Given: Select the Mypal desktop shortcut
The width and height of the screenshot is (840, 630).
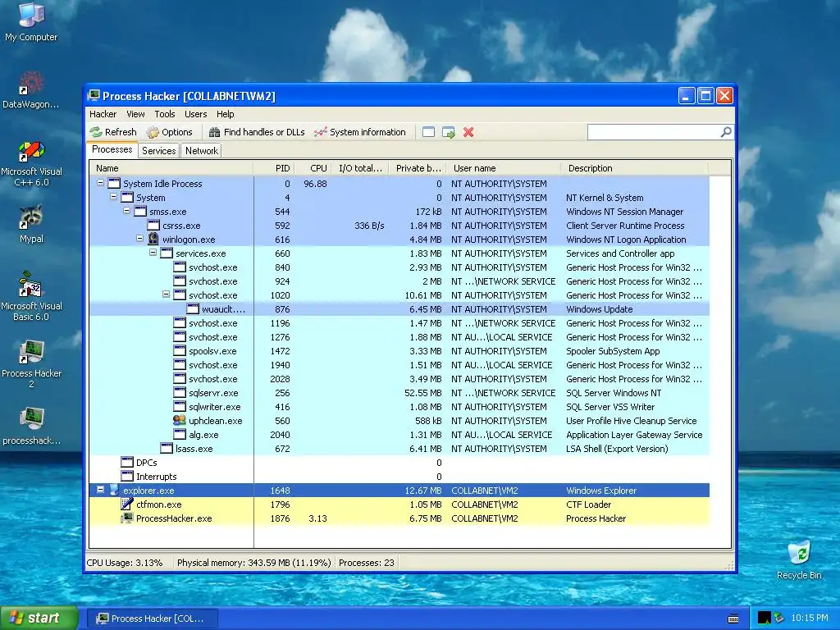Looking at the screenshot, I should (x=31, y=224).
